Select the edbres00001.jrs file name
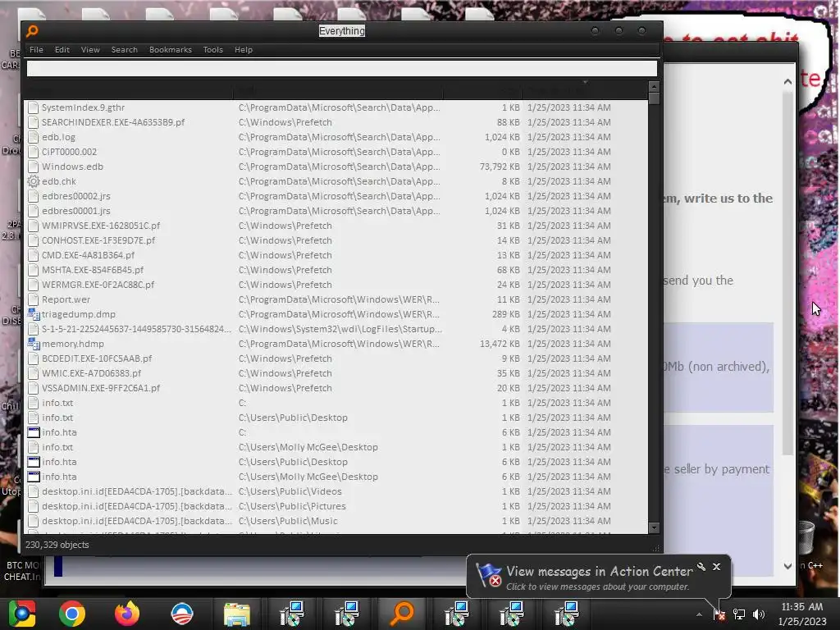This screenshot has height=630, width=840. click(76, 211)
